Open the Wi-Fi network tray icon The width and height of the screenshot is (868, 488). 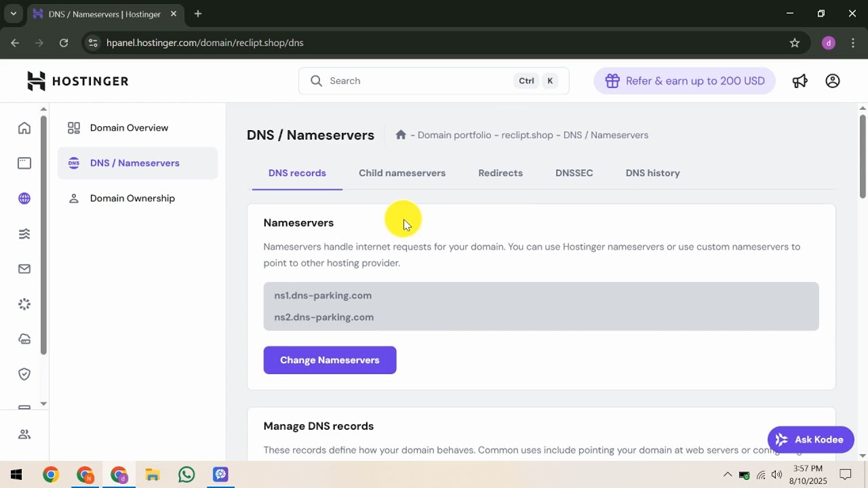coord(761,474)
